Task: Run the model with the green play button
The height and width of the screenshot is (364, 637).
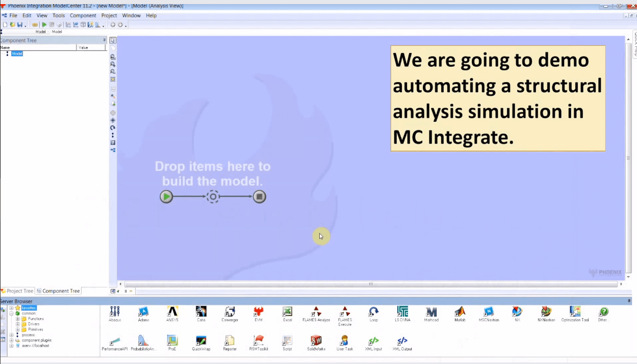Action: pos(44,24)
